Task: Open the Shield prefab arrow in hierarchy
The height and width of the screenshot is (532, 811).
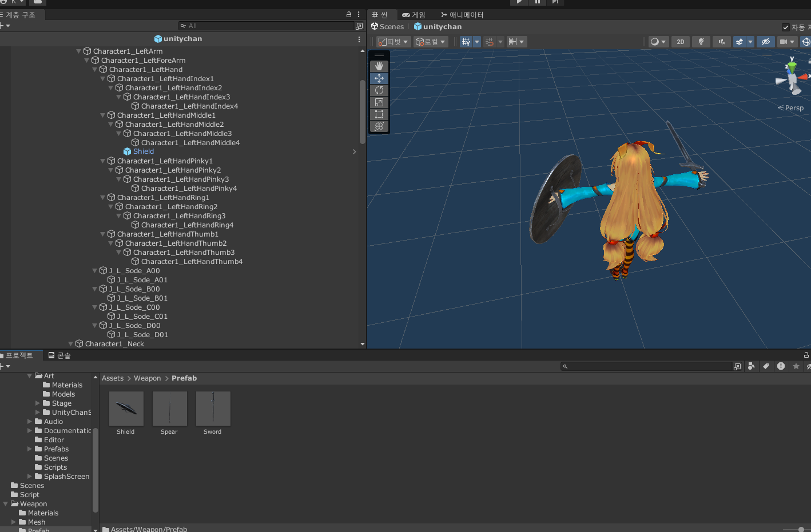Action: point(354,151)
